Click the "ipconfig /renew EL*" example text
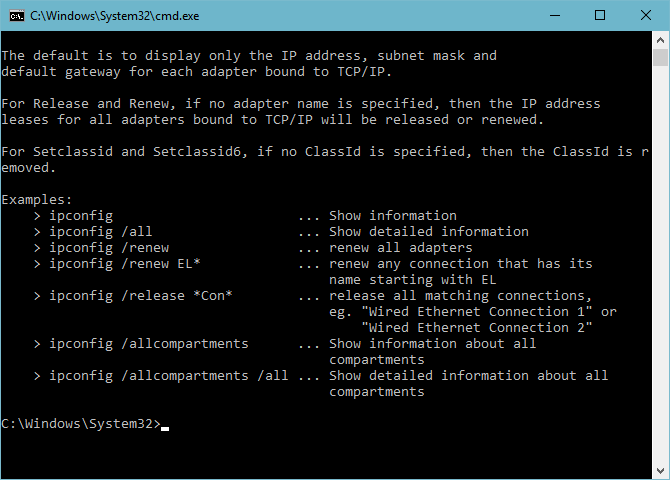This screenshot has width=670, height=480. coord(125,264)
